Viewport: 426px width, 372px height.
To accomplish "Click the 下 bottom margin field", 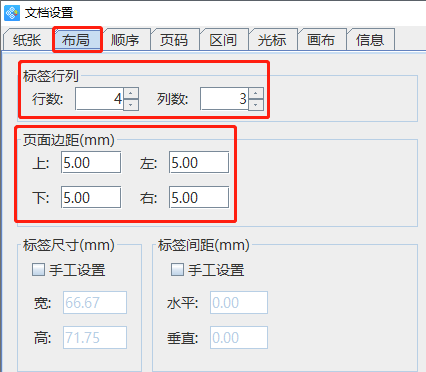I will point(91,197).
